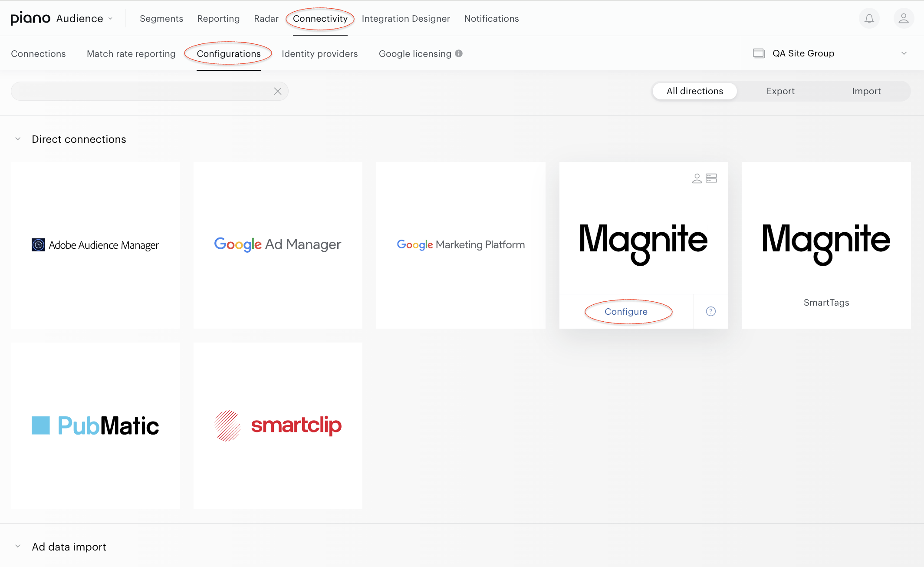Open the QA Site Group dropdown

[830, 53]
